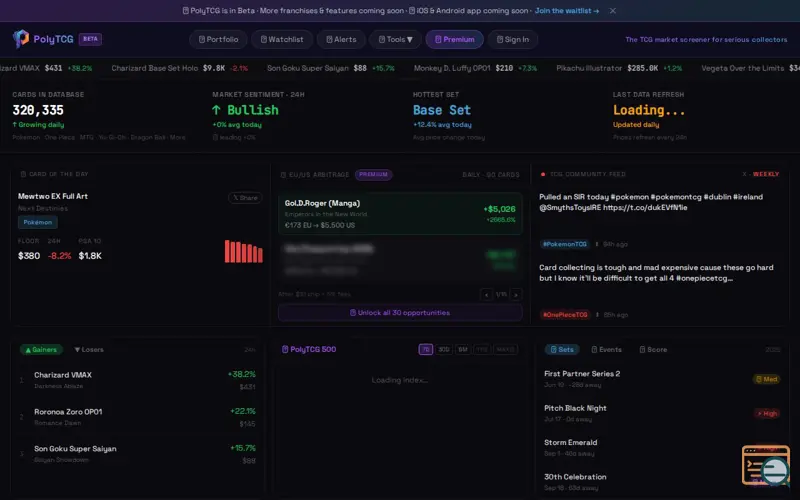The image size is (800, 500).
Task: Click the Son Goku Super Saiyan ticker entry
Action: click(331, 68)
